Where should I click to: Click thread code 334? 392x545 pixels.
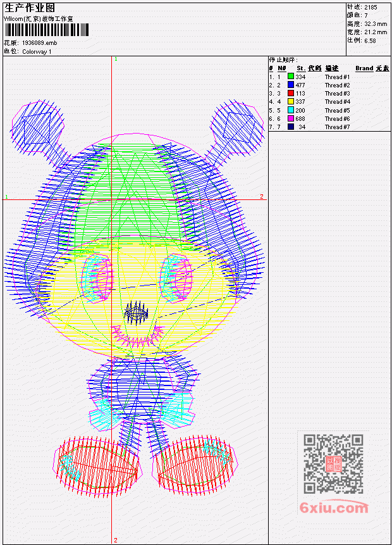click(300, 77)
